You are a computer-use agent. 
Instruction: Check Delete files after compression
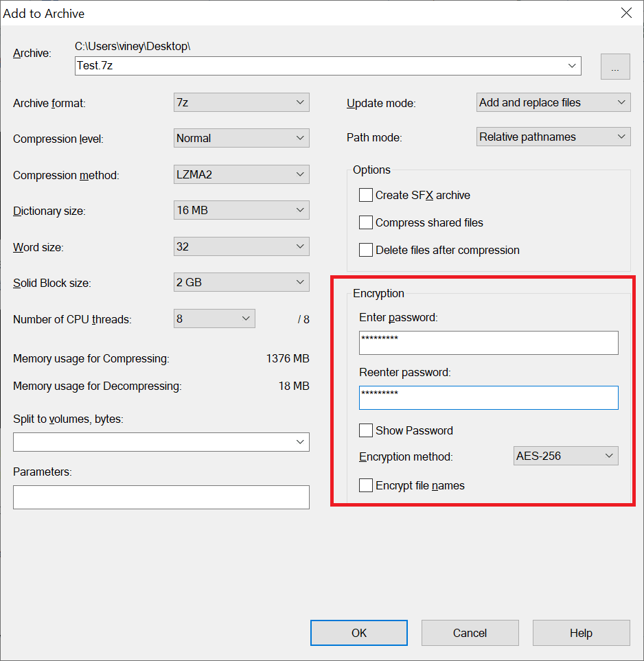(366, 250)
